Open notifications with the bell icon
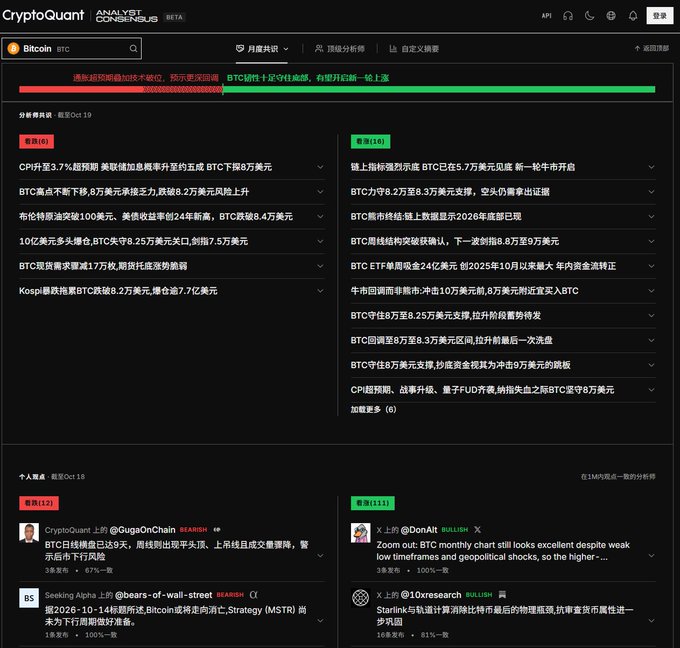Screen dimensions: 680x648 (633, 16)
